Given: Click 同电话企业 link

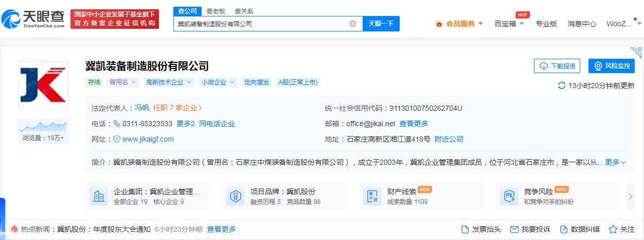Looking at the screenshot, I should tap(217, 124).
